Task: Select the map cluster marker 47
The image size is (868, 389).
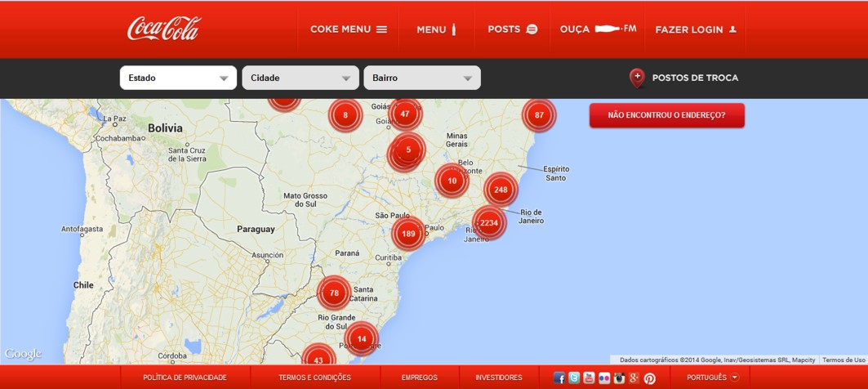Action: pyautogui.click(x=405, y=114)
